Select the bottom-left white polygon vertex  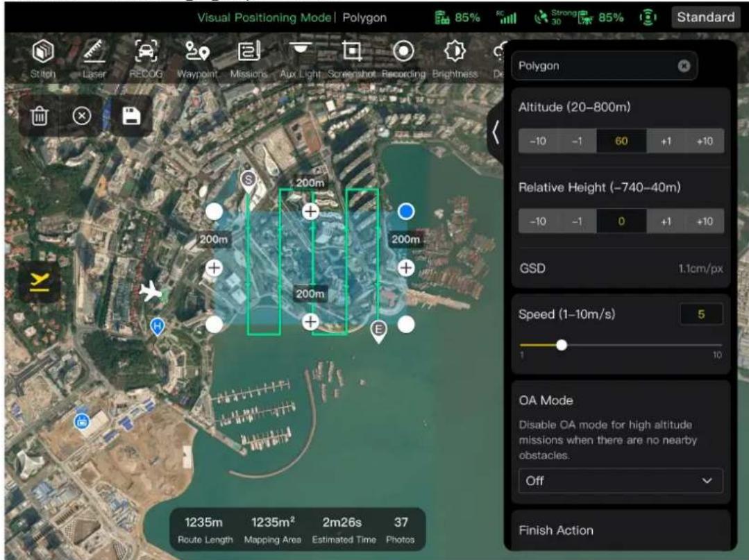point(214,325)
